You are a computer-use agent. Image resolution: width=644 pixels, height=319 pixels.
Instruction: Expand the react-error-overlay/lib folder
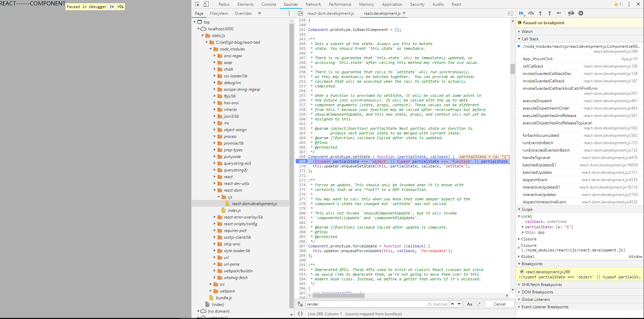click(x=215, y=217)
